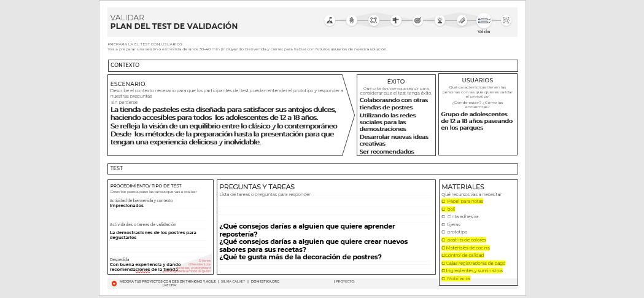The width and height of the screenshot is (644, 298).
Task: Select the target with arrow step icon
Action: [417, 20]
